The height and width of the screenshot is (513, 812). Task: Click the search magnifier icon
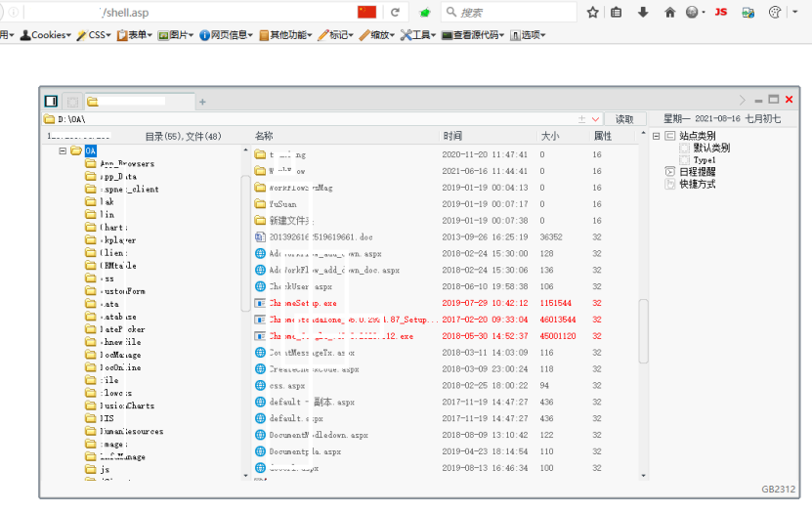point(451,12)
